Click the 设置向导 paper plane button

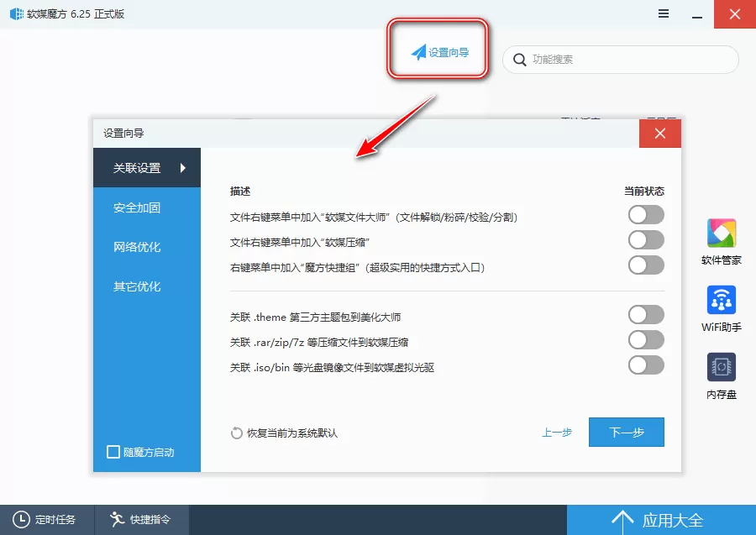click(438, 50)
